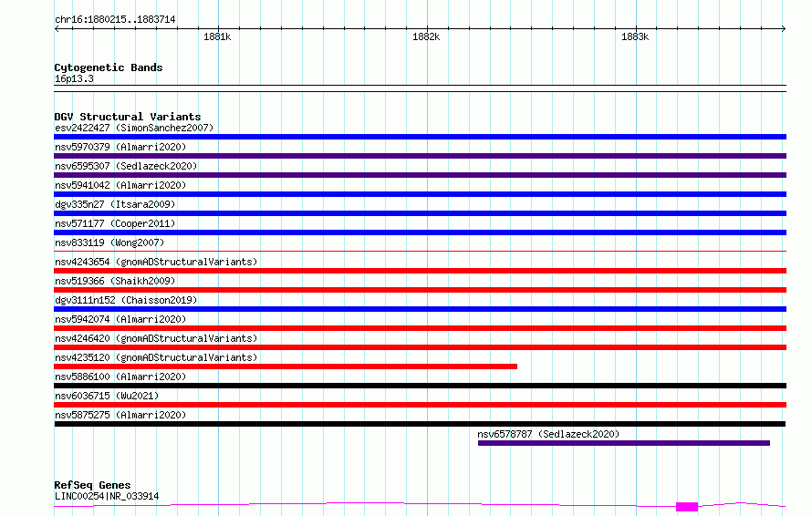The height and width of the screenshot is (516, 812).
Task: Click the 16p13.3 band label
Action: [x=74, y=78]
